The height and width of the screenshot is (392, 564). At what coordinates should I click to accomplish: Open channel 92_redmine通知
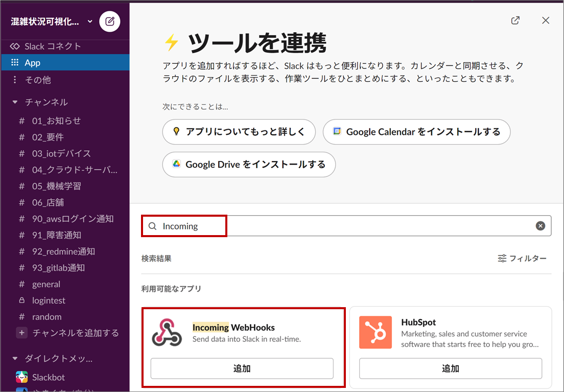coord(63,251)
